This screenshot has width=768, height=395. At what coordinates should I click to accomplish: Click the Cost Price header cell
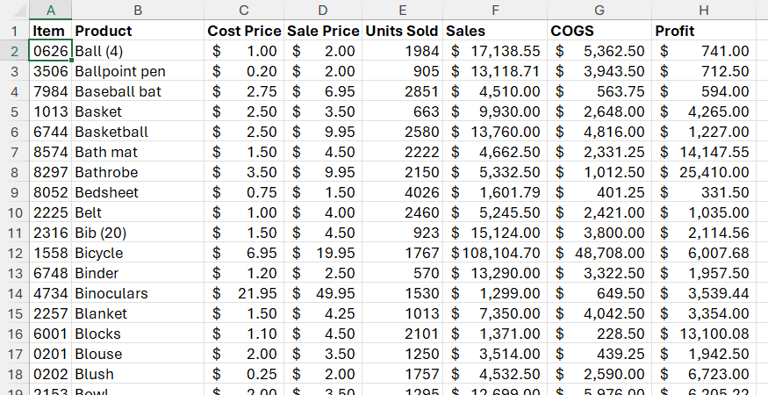pos(244,31)
